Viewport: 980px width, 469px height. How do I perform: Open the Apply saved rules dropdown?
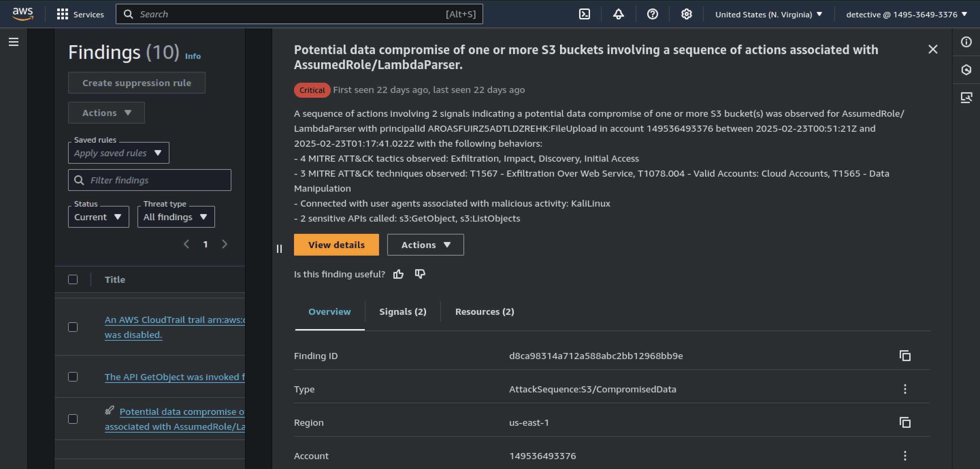click(x=119, y=153)
